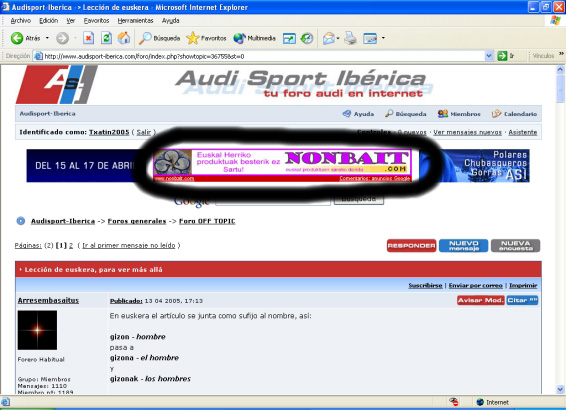The height and width of the screenshot is (410, 566).
Task: Click the Mail envelope toolbar icon
Action: click(328, 38)
